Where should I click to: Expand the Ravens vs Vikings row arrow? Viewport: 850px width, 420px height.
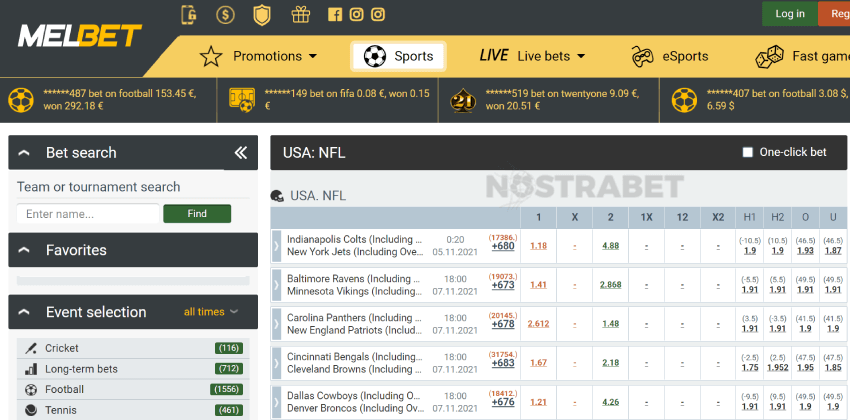click(x=276, y=285)
